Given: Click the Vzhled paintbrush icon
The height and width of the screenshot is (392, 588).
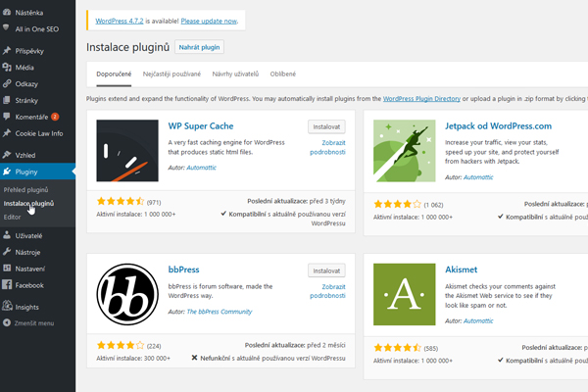Looking at the screenshot, I should point(7,155).
